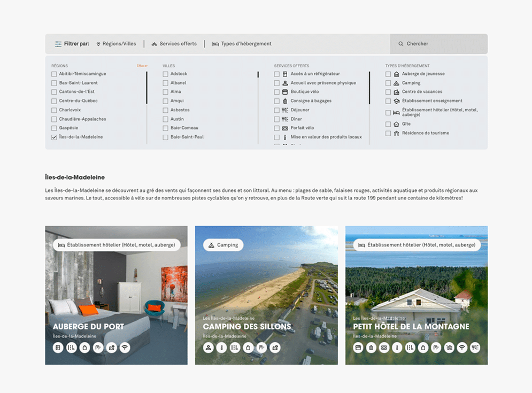The image size is (532, 393).
Task: Click the Wi-Fi icon on Auberge du Port
Action: point(125,348)
